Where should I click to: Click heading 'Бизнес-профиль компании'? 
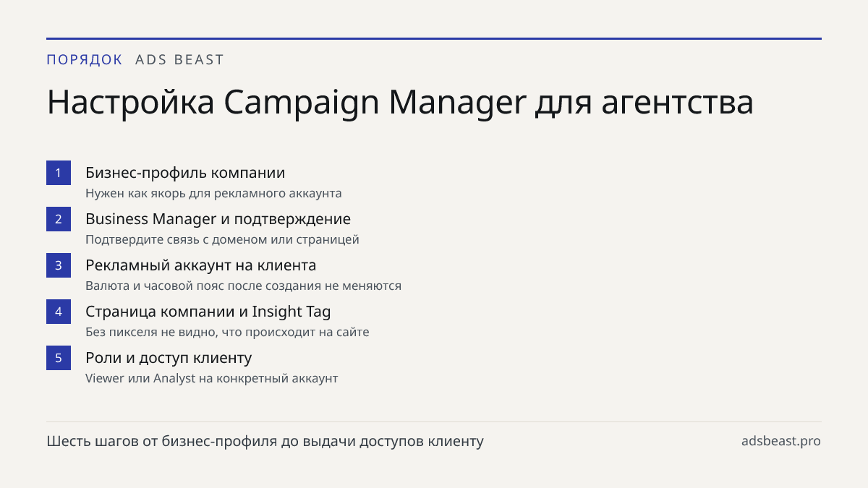(x=185, y=173)
